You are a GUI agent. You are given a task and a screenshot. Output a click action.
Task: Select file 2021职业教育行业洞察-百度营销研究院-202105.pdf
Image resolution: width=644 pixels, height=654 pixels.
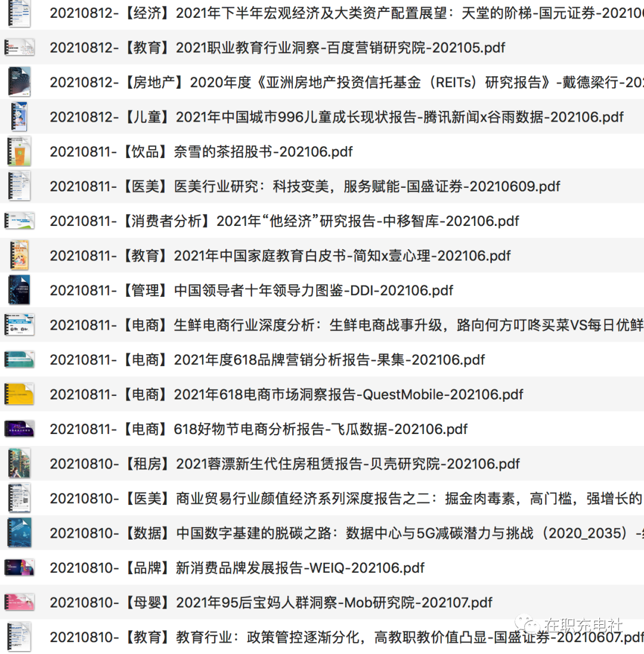(x=277, y=48)
